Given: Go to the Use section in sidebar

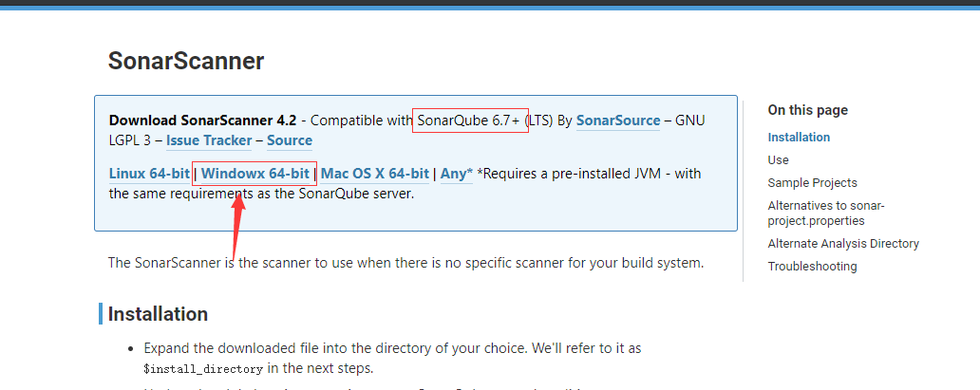Looking at the screenshot, I should 778,160.
